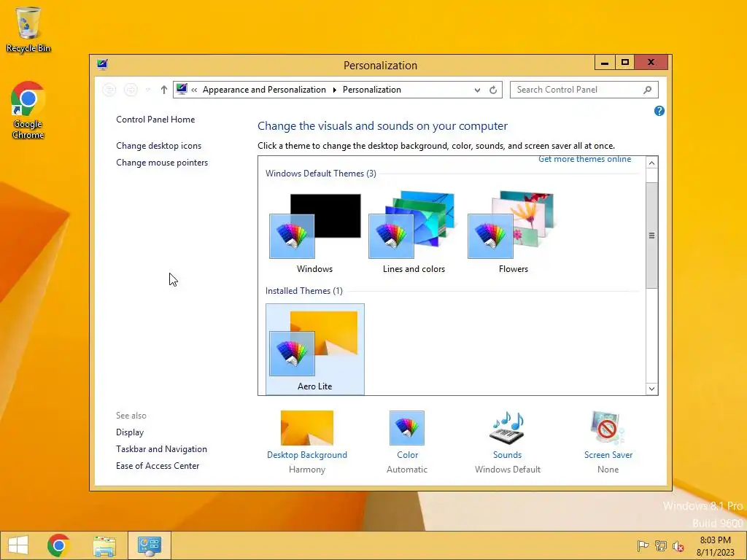Open Desktop Background Harmony settings
Viewport: 747px width, 560px height.
click(x=307, y=443)
